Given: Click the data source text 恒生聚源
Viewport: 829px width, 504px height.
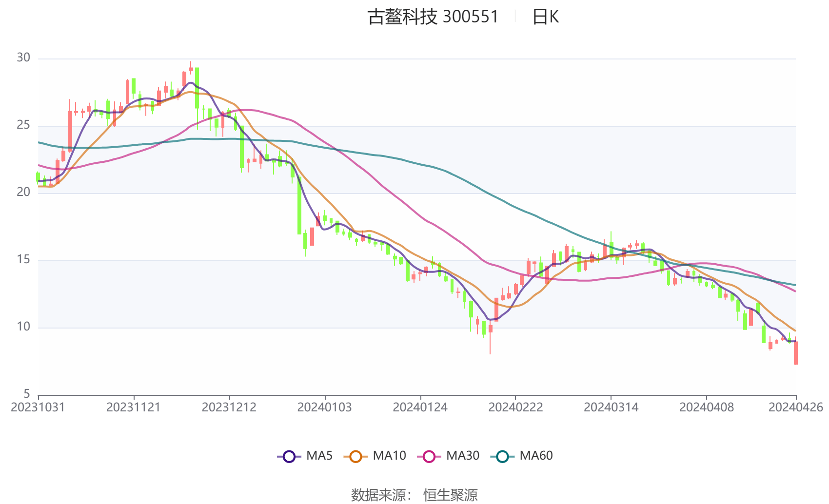Looking at the screenshot, I should click(x=451, y=495).
